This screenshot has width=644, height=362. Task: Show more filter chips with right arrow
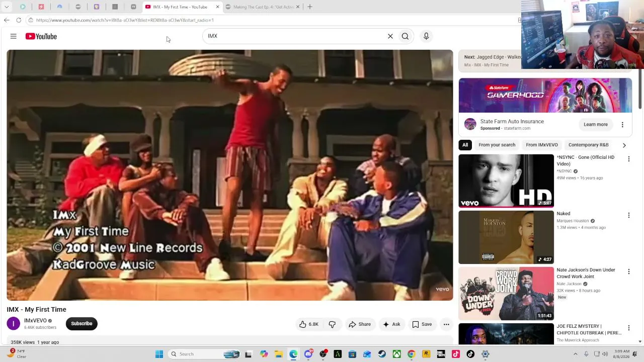point(624,145)
